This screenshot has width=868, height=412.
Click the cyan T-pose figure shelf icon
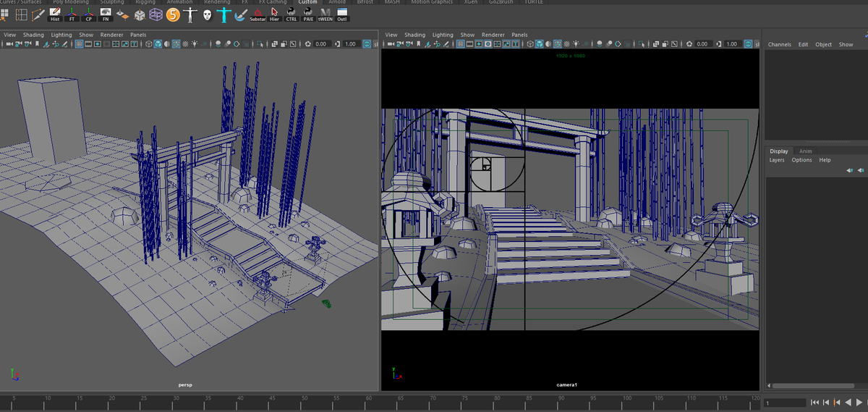pyautogui.click(x=224, y=14)
